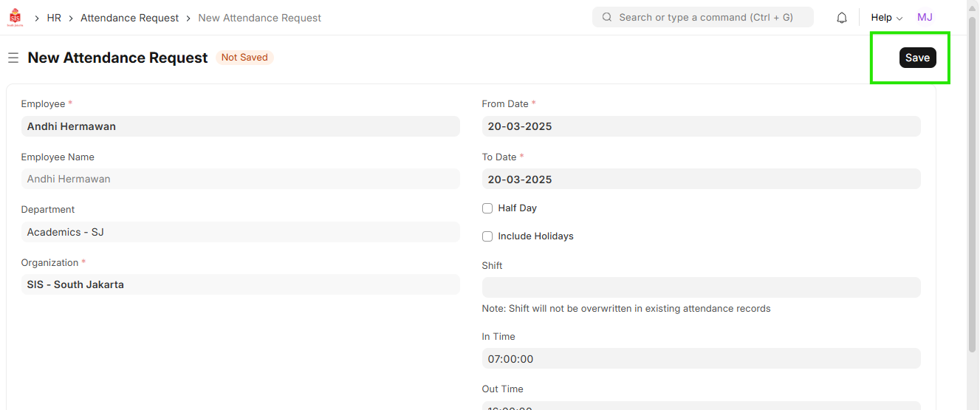Change the In Time value
Screen dimensions: 980x410
701,359
